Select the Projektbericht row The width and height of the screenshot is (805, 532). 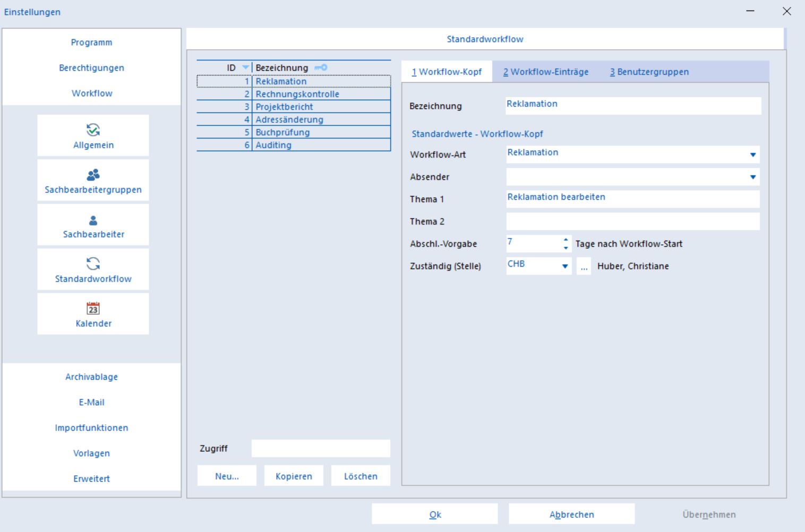coord(294,107)
